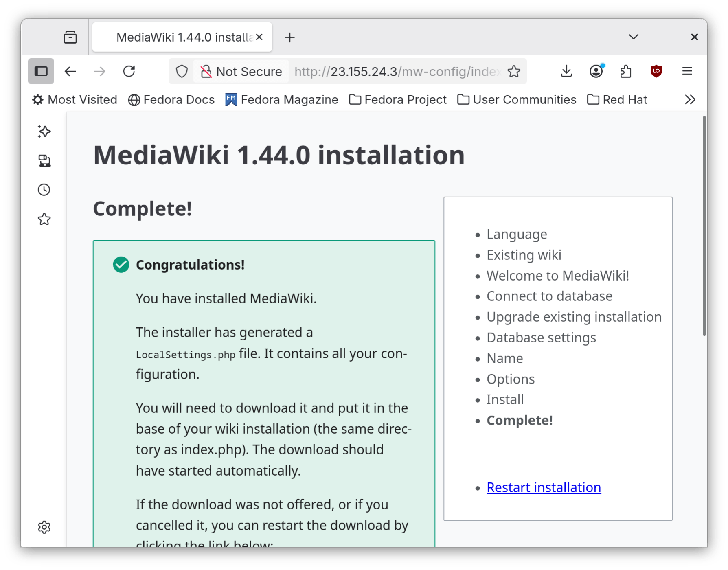Open the Not Secure connection label
Screen dimensions: 728x570
coord(240,71)
